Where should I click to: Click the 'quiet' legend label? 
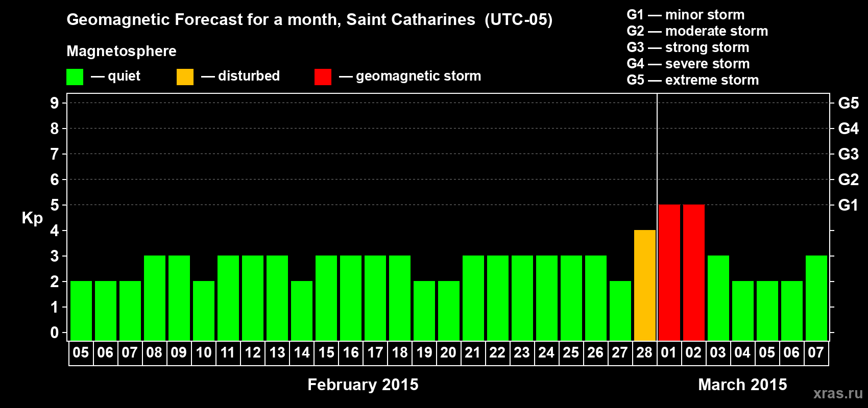point(124,76)
